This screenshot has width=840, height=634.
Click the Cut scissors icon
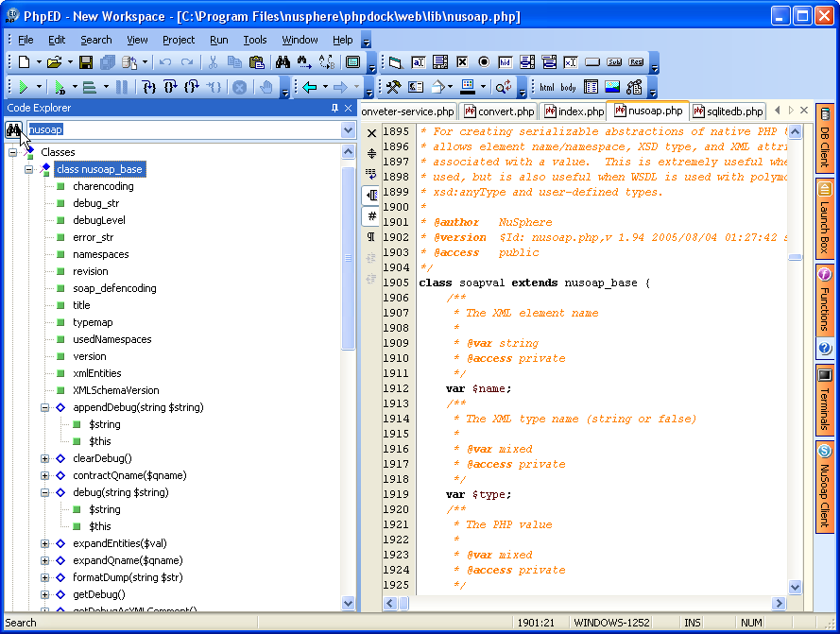point(213,62)
